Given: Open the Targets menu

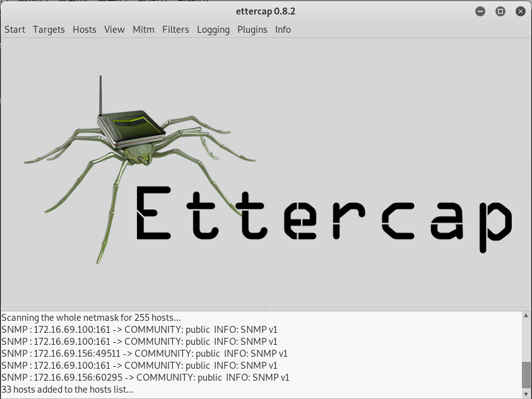Looking at the screenshot, I should tap(49, 30).
